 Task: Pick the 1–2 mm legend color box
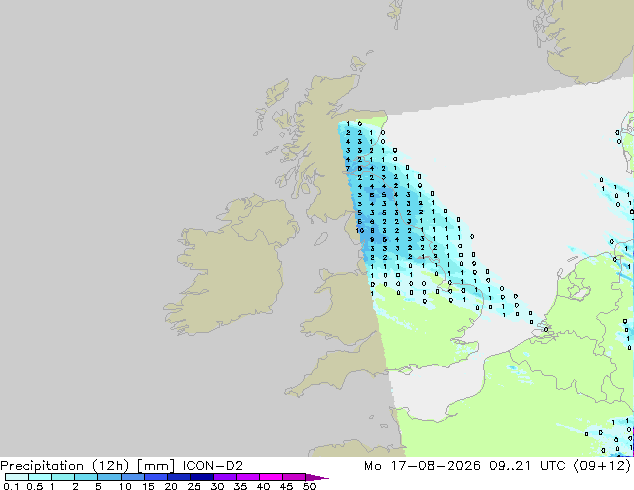pos(63,477)
